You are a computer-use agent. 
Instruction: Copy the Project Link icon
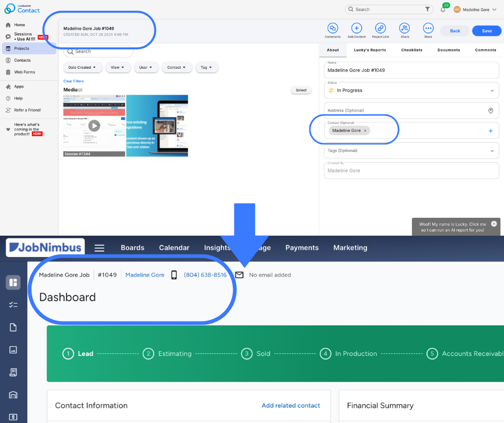click(x=380, y=28)
